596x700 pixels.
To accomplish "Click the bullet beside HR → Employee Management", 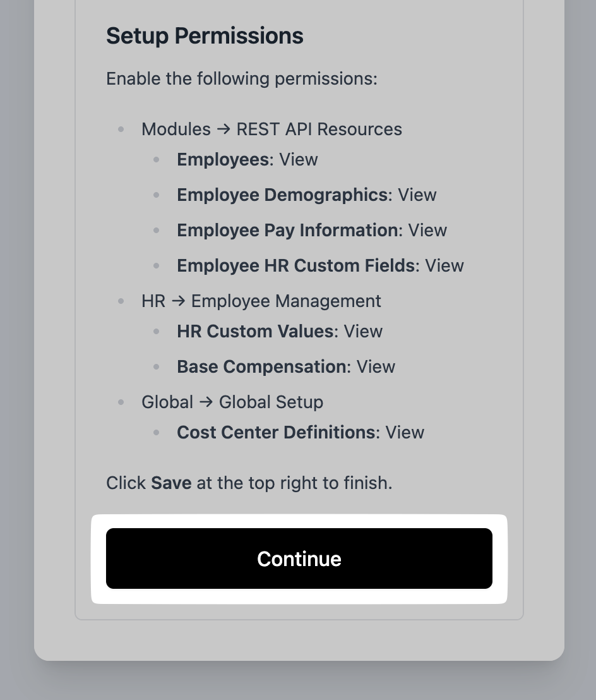I will click(x=121, y=301).
